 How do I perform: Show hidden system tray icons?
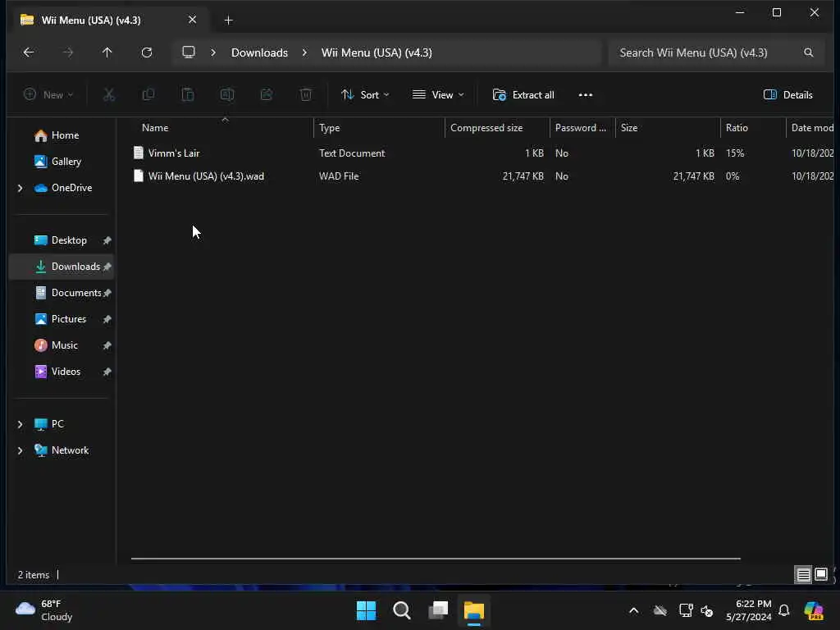tap(634, 610)
